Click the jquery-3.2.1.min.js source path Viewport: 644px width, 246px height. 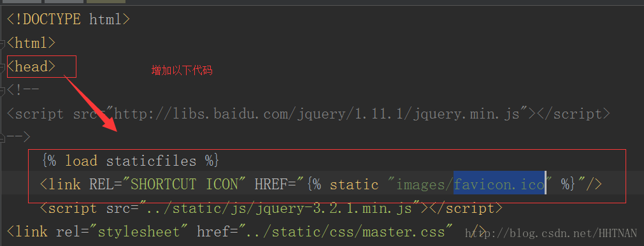280,208
